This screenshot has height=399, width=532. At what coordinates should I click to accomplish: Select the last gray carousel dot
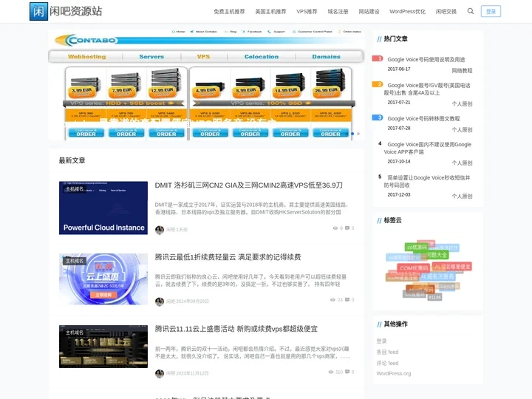(358, 134)
